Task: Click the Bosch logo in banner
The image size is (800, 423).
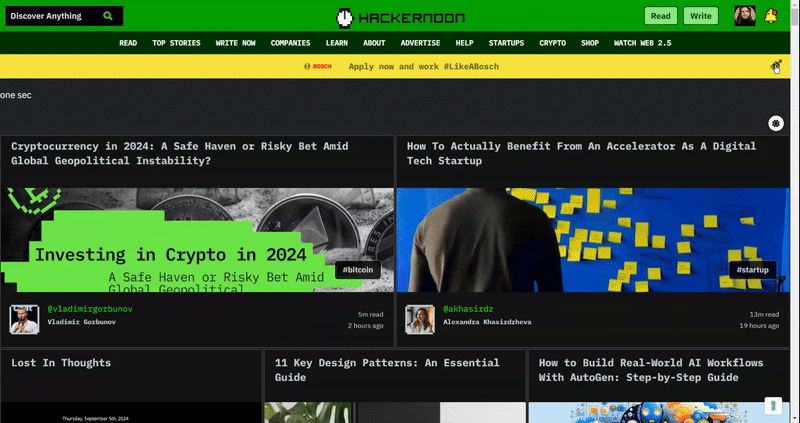Action: click(318, 66)
